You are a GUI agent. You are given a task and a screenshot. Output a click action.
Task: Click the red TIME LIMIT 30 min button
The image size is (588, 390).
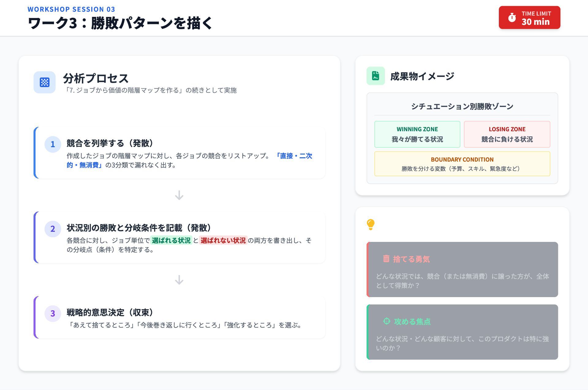pos(529,17)
